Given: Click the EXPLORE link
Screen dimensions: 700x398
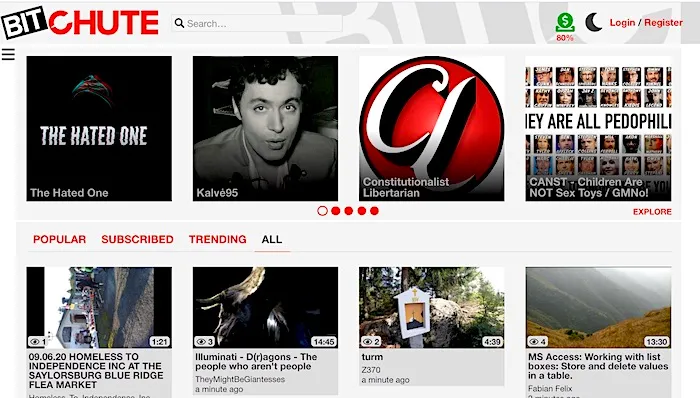Looking at the screenshot, I should coord(652,211).
